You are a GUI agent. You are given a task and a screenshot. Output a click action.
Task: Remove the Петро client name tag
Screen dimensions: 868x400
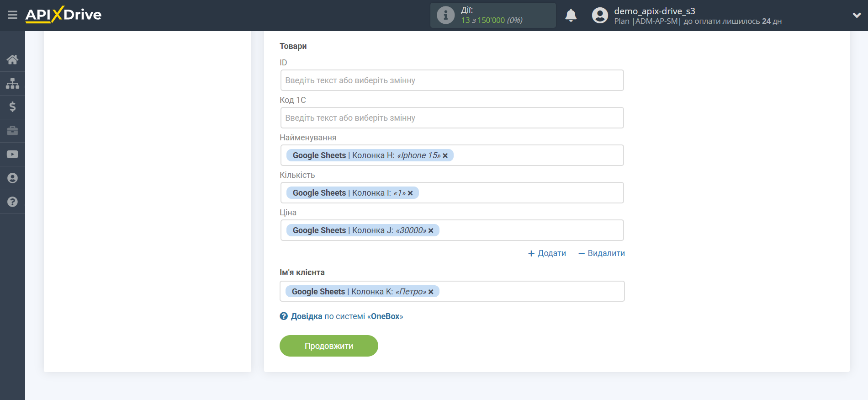(x=431, y=292)
